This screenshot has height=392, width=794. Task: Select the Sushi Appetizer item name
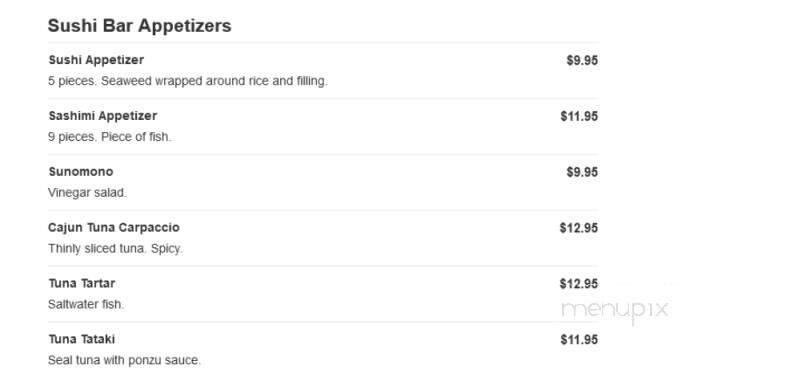tap(96, 60)
